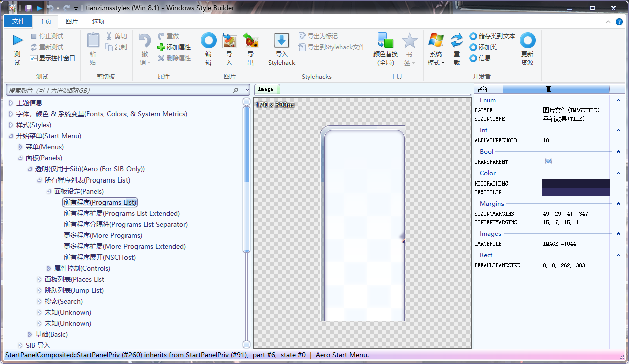Click the Export image icon
The image size is (629, 364).
[x=250, y=41]
